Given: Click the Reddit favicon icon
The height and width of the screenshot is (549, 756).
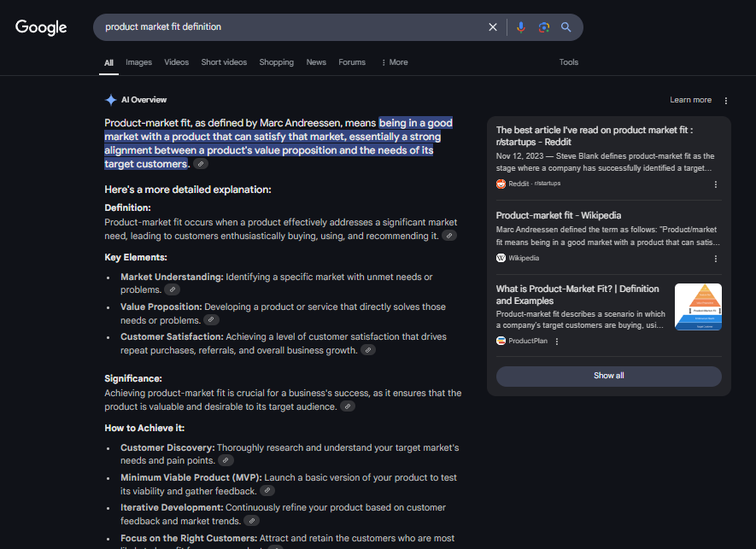Looking at the screenshot, I should (501, 184).
